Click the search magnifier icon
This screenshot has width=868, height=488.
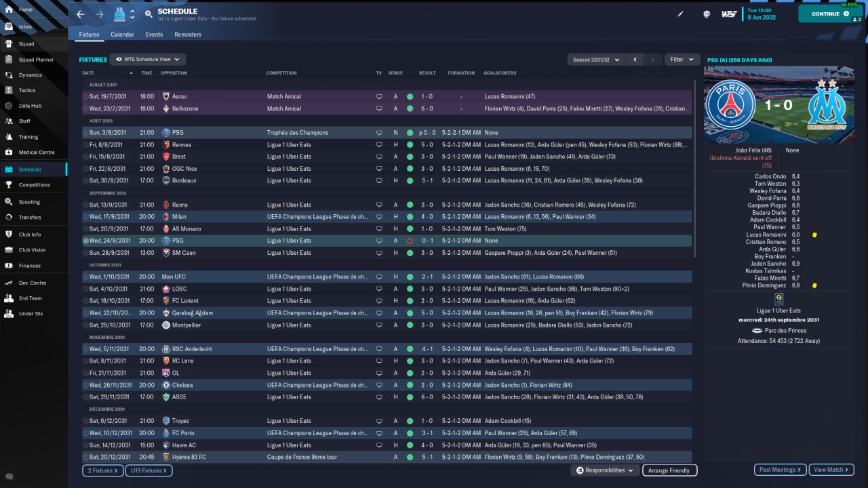click(x=149, y=14)
